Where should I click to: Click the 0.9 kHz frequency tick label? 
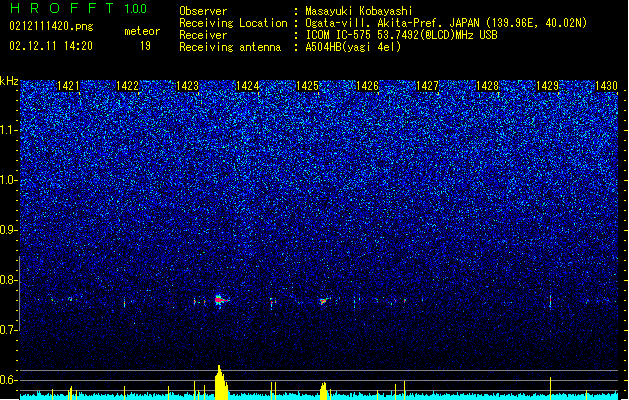point(9,230)
